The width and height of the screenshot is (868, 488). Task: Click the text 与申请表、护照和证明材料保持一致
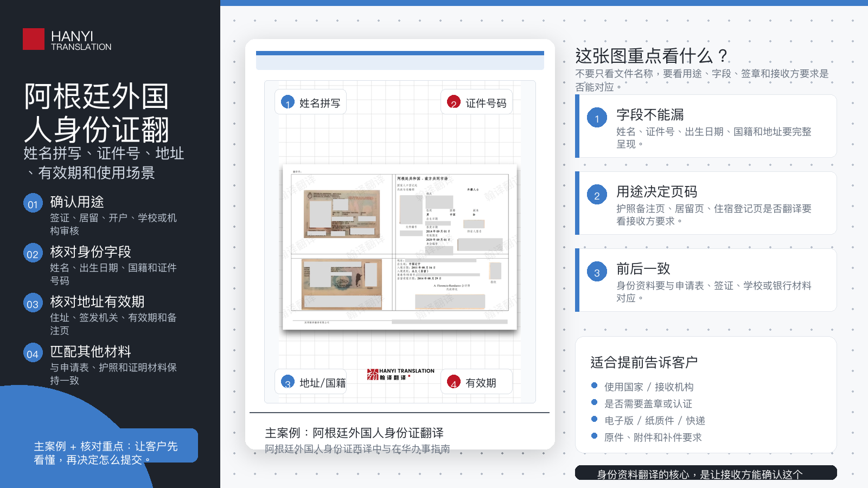[x=113, y=374]
